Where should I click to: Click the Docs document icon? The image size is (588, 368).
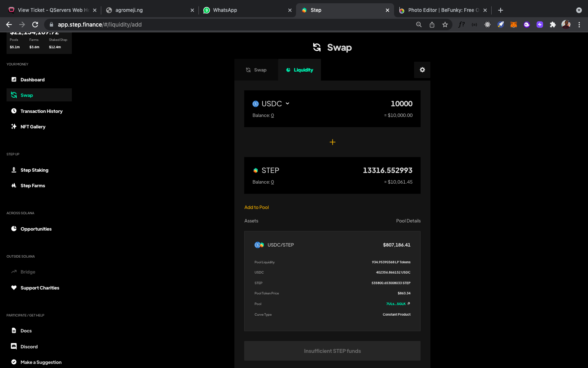click(x=14, y=330)
